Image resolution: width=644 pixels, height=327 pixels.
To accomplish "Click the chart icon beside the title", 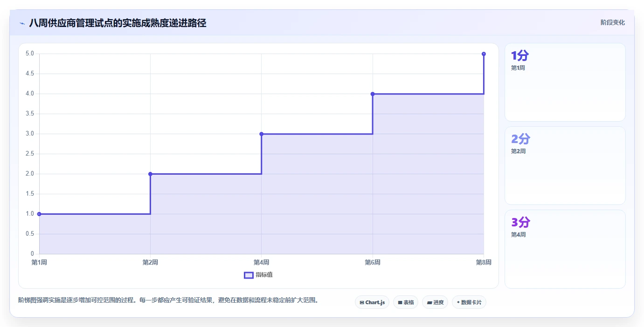I will tap(22, 23).
